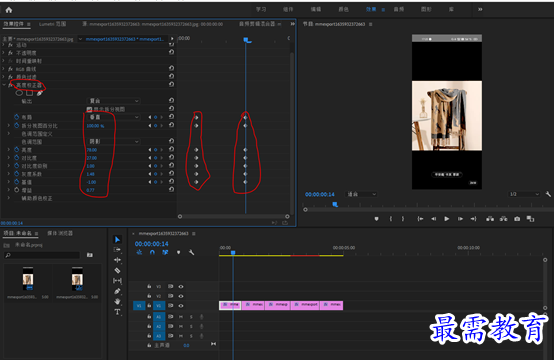
Task: Switch to 音频剪辑混合器 tab
Action: point(257,24)
